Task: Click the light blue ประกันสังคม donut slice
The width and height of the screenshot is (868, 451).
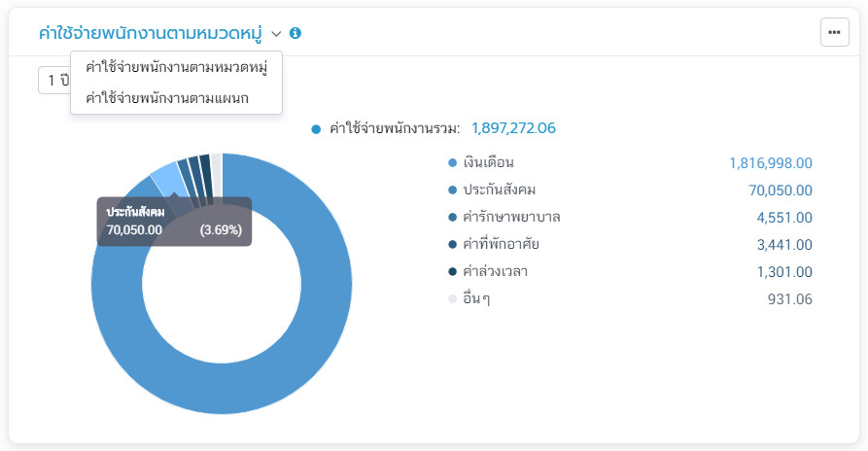Action: (164, 180)
